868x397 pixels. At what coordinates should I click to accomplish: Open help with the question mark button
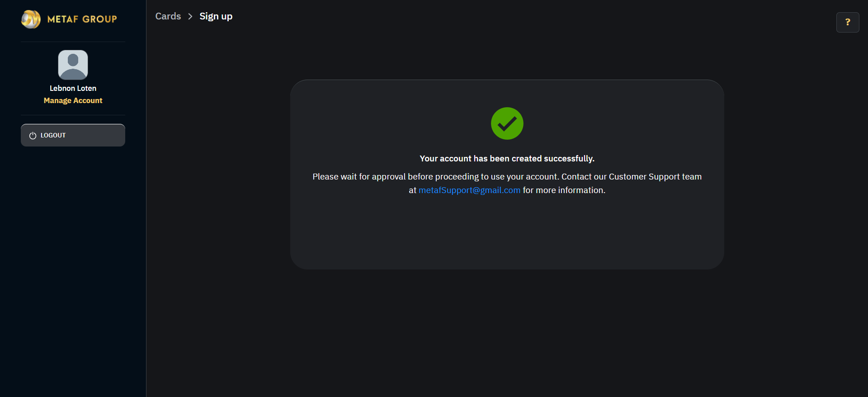pyautogui.click(x=848, y=22)
